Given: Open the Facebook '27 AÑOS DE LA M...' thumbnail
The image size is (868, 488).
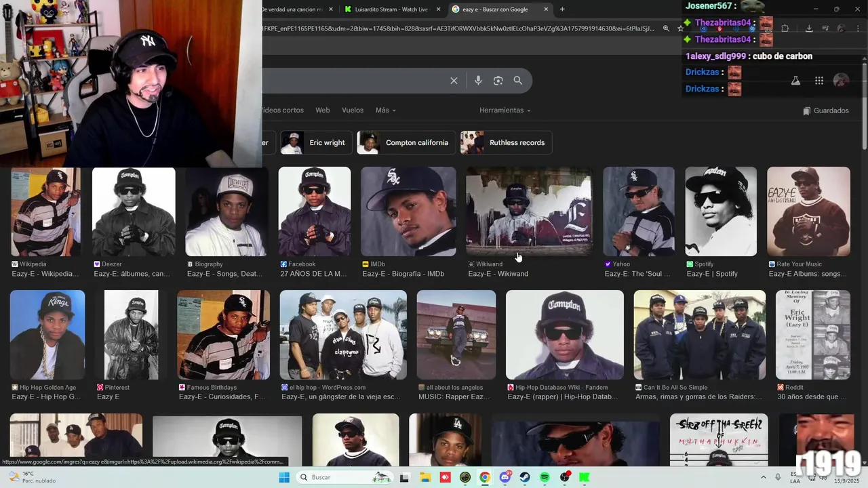Looking at the screenshot, I should click(x=315, y=211).
